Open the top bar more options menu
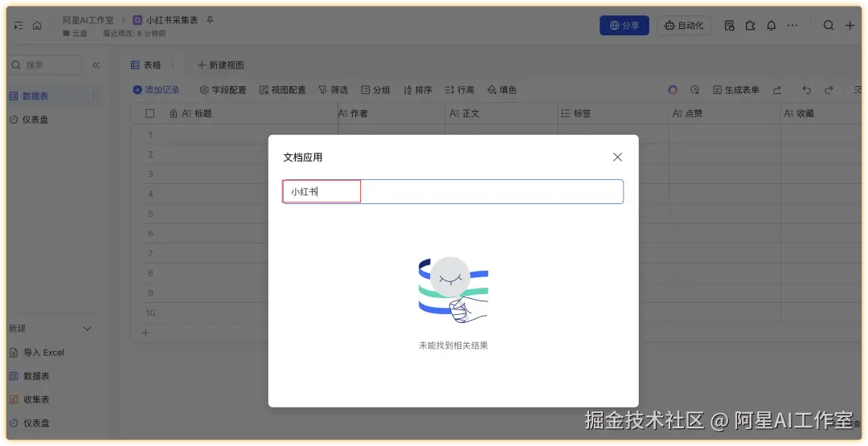The image size is (868, 446). click(792, 26)
